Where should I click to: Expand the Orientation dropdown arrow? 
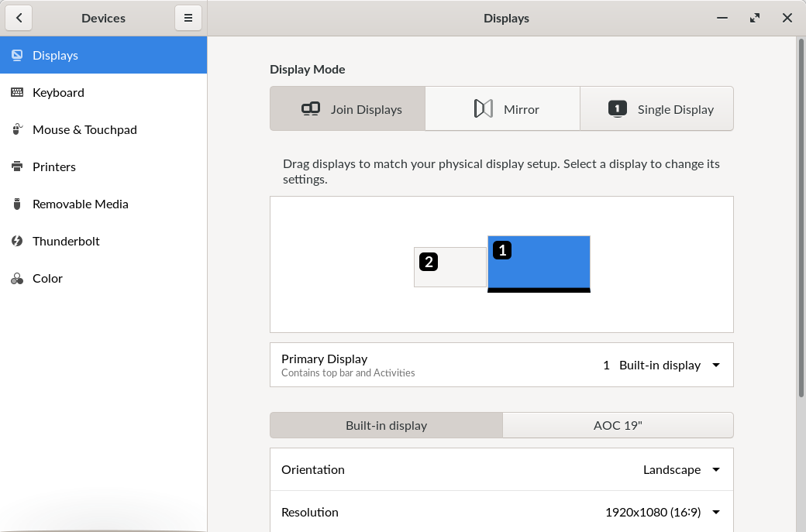click(x=716, y=470)
